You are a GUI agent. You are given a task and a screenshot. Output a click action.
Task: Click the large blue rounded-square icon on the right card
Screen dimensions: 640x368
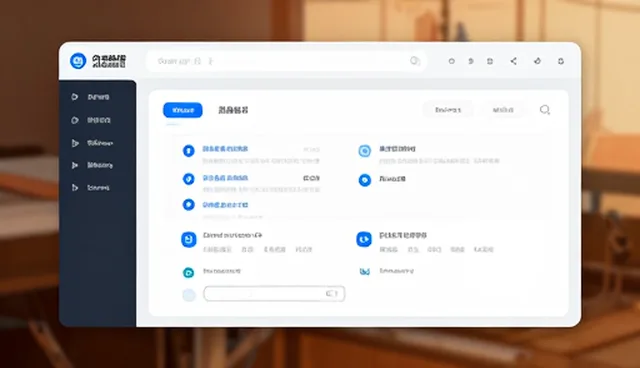(x=364, y=239)
